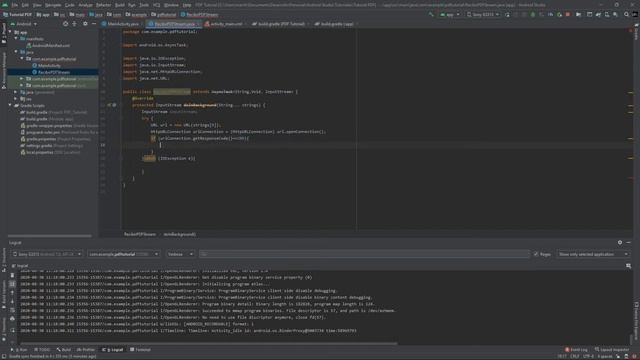640x360 pixels.
Task: Hide the Logcat panel with minus icon
Action: click(629, 242)
